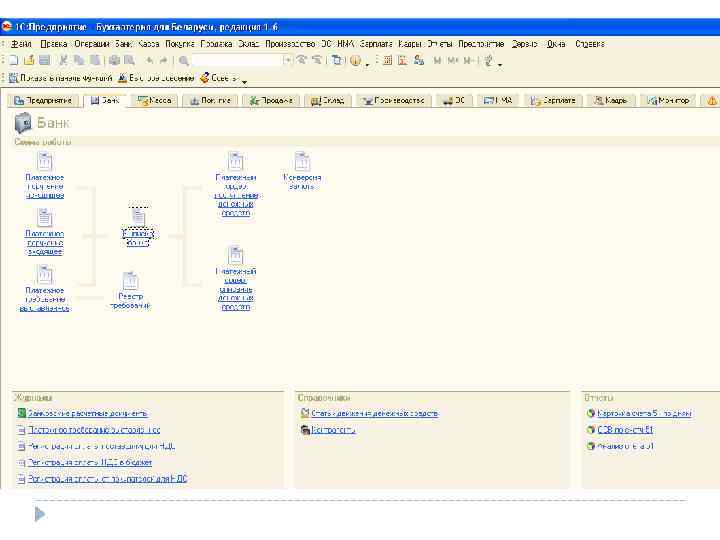Switch to the Зарплата tab

pyautogui.click(x=553, y=101)
